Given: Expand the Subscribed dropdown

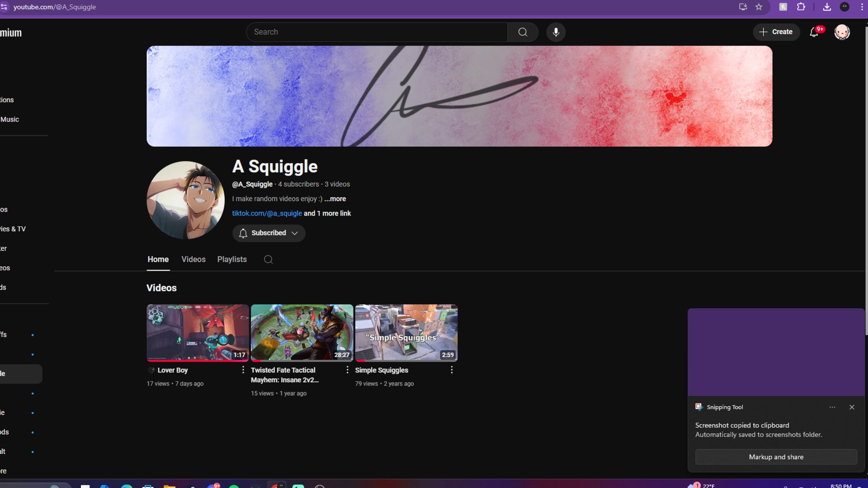Looking at the screenshot, I should point(269,233).
